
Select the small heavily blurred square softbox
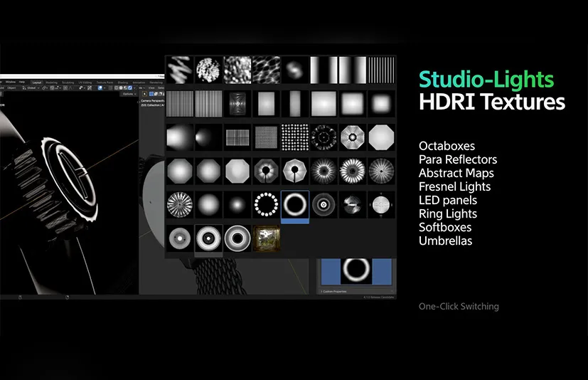click(x=381, y=104)
